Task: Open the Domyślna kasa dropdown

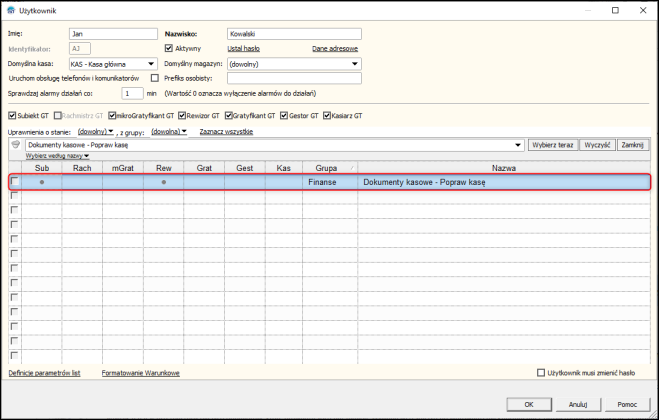Action: (151, 64)
